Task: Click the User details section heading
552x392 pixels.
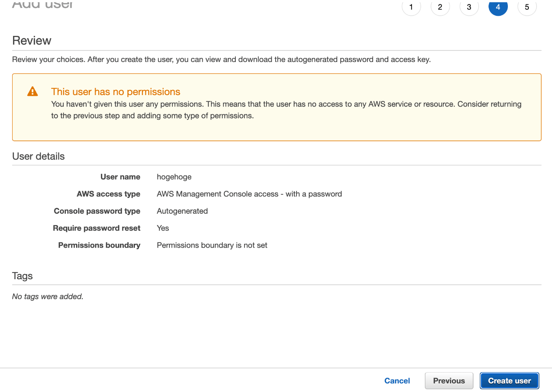Action: (38, 156)
